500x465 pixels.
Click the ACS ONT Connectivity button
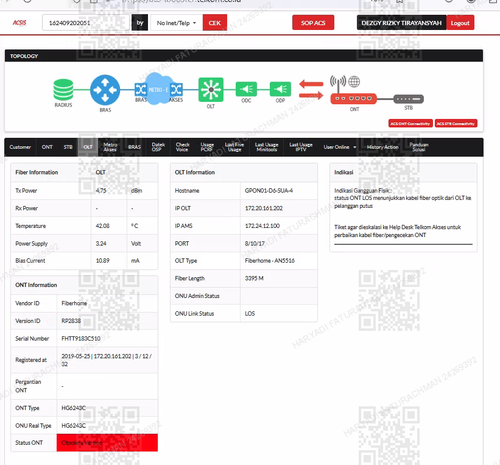point(410,123)
